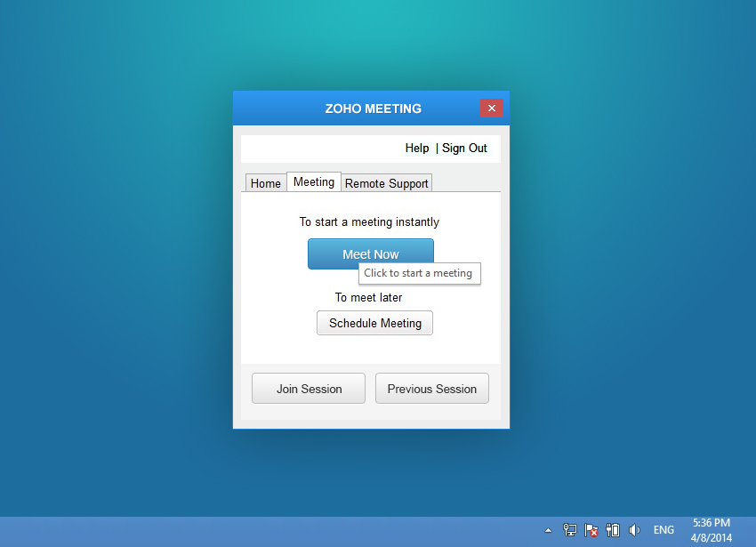This screenshot has width=756, height=547.
Task: Close the Zoho Meeting window
Action: 491,108
